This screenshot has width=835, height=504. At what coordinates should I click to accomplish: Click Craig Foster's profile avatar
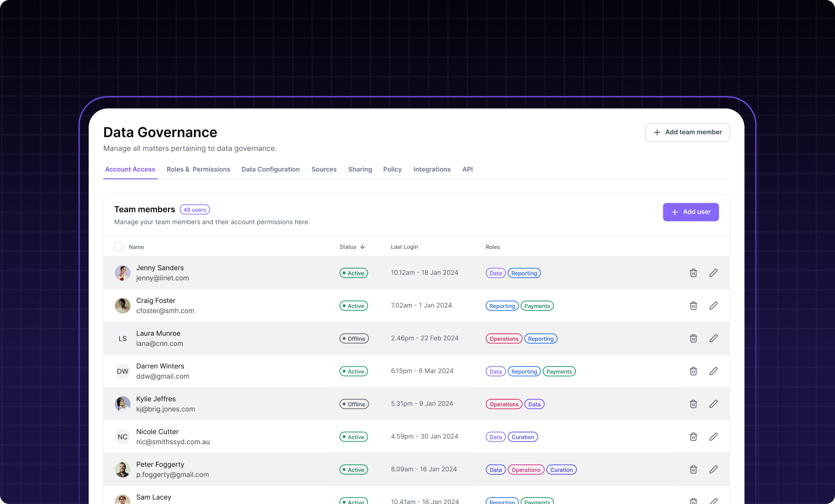click(x=122, y=306)
